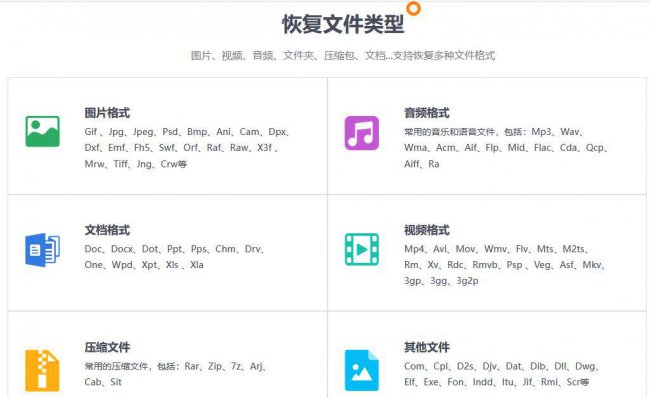Click the line starting with Com、Cpl、D2s
Viewport: 650px width, 398px height.
click(502, 366)
